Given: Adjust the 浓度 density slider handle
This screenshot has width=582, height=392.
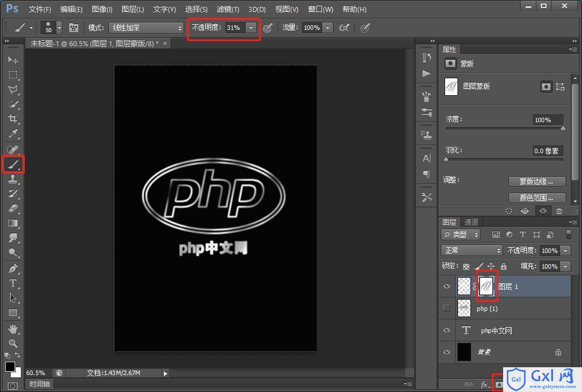Looking at the screenshot, I should (x=563, y=128).
